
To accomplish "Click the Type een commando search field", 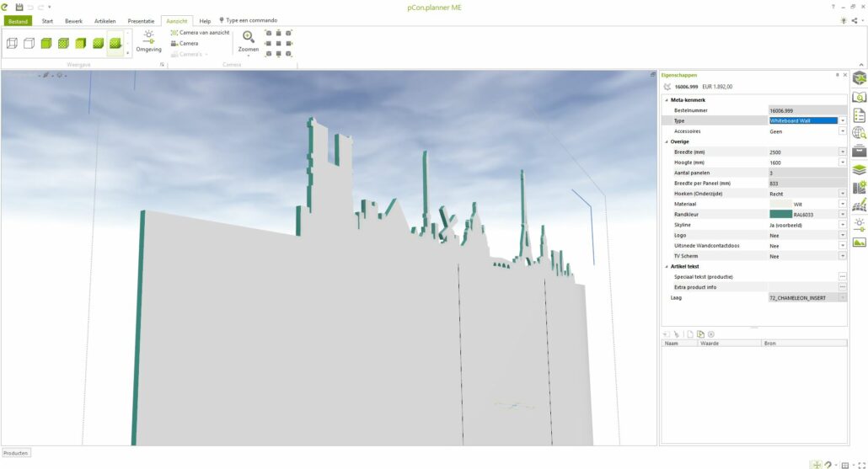I will coord(251,20).
